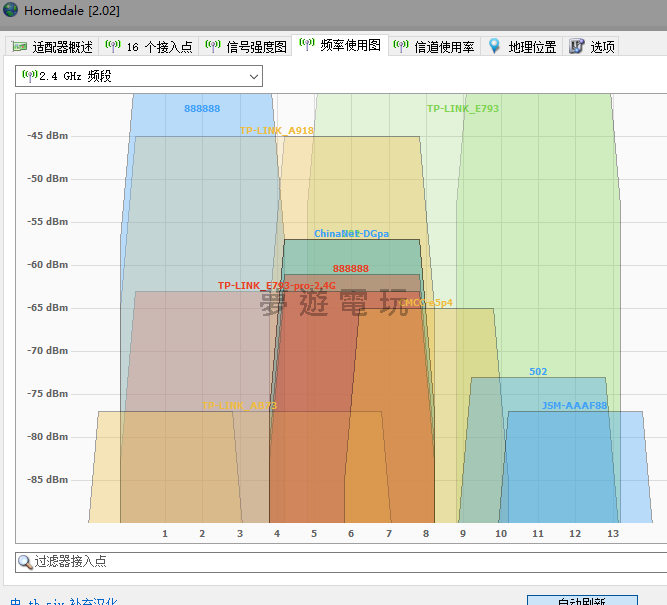Click the JSM-AAAF88 network label

coord(574,406)
